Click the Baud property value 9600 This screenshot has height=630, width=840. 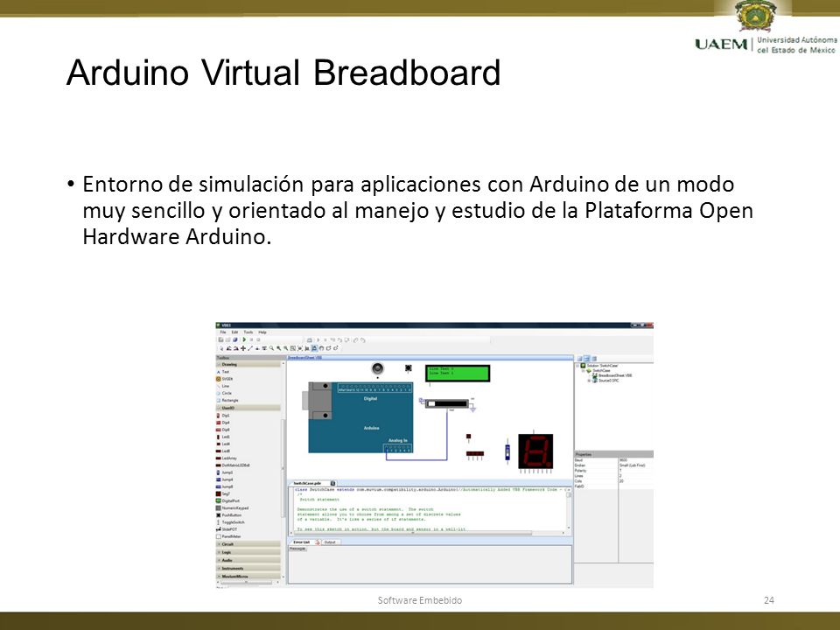(624, 459)
